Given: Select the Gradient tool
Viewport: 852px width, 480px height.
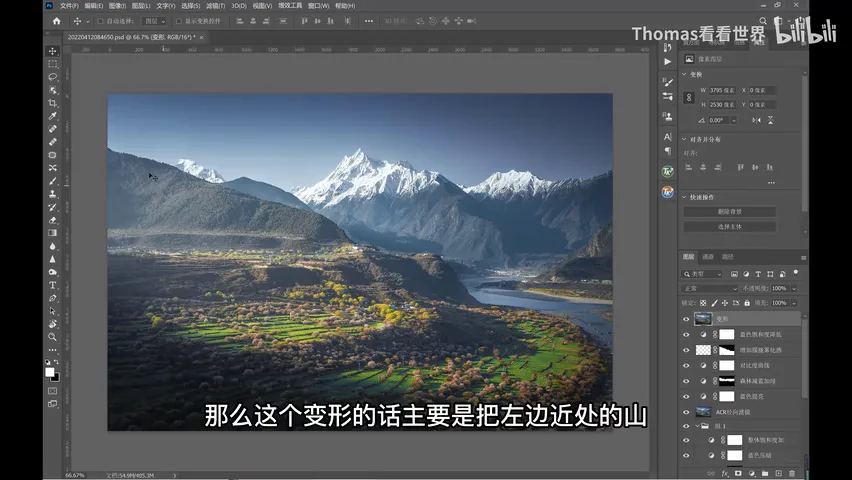Looking at the screenshot, I should [53, 233].
